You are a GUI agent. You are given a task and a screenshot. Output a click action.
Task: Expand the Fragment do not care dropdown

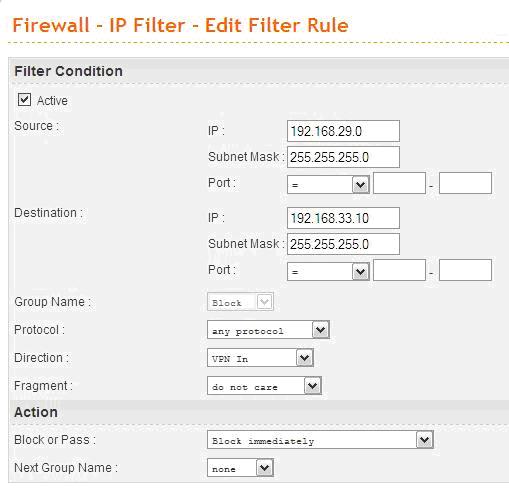tap(264, 386)
